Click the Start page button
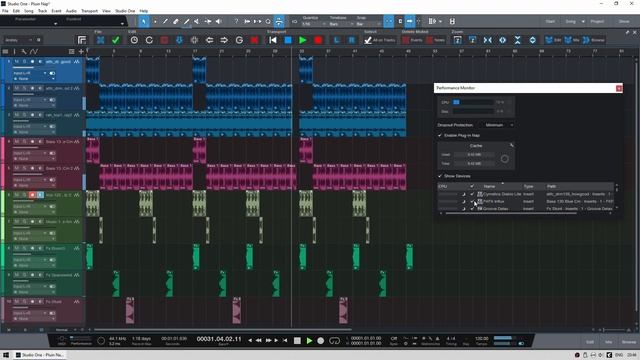Viewport: 640px width, 360px height. (550, 21)
